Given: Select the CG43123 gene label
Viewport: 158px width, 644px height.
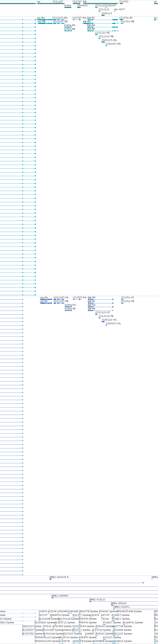Looking at the screenshot, I should (x=107, y=14).
